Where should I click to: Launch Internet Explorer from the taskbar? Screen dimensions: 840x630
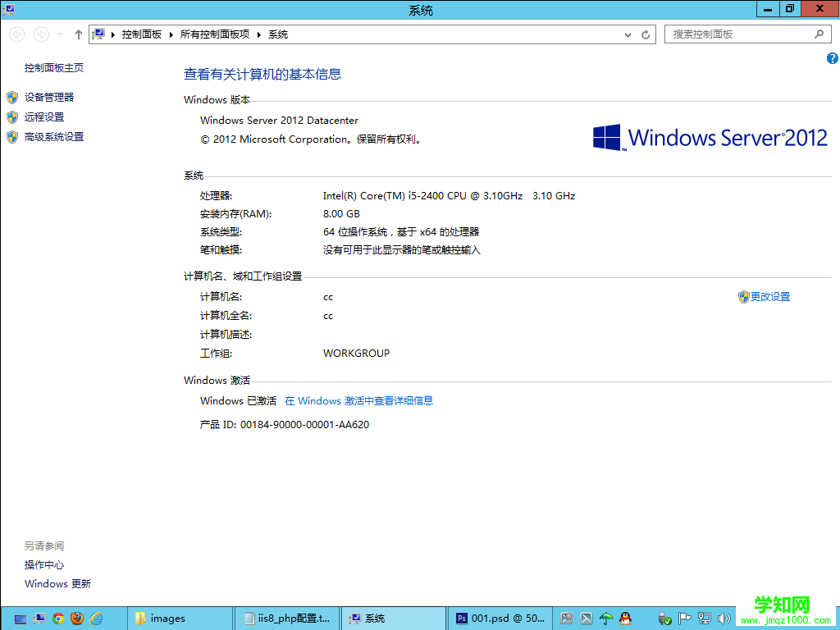pyautogui.click(x=97, y=619)
